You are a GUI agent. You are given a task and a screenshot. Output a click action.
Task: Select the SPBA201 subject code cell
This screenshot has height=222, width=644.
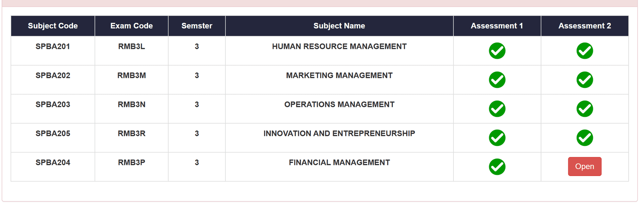[53, 47]
